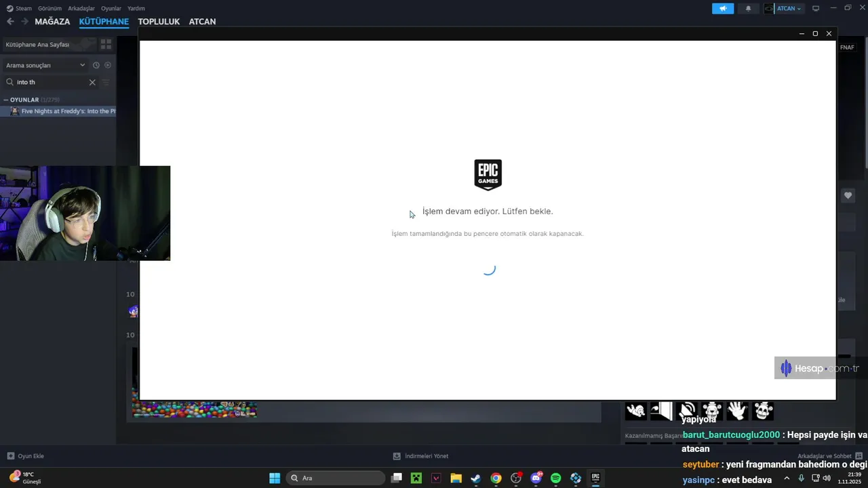Open the TOPLULUK tab
The width and height of the screenshot is (868, 488).
[159, 22]
